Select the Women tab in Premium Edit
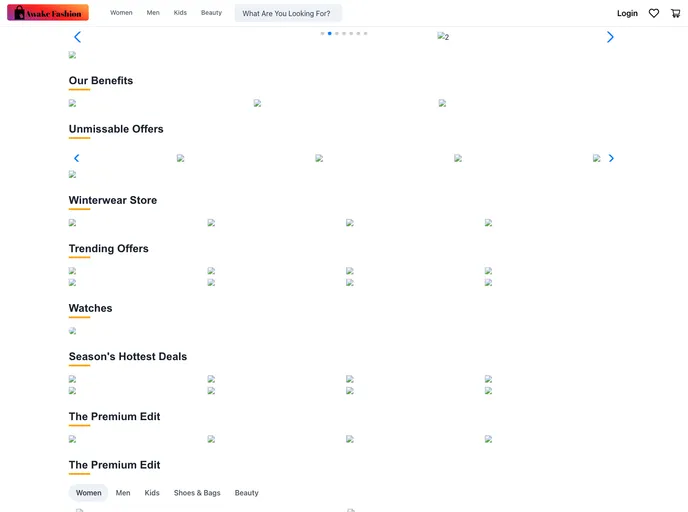This screenshot has width=688, height=512. click(88, 493)
